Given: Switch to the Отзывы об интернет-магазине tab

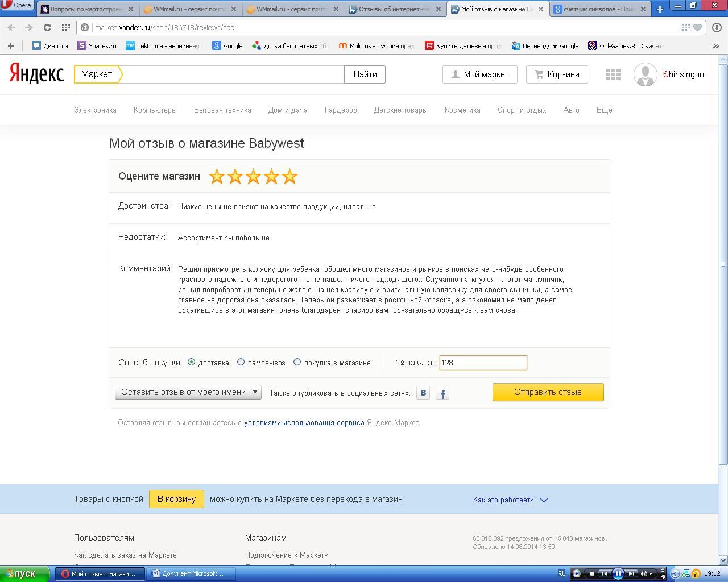Looking at the screenshot, I should [x=395, y=9].
